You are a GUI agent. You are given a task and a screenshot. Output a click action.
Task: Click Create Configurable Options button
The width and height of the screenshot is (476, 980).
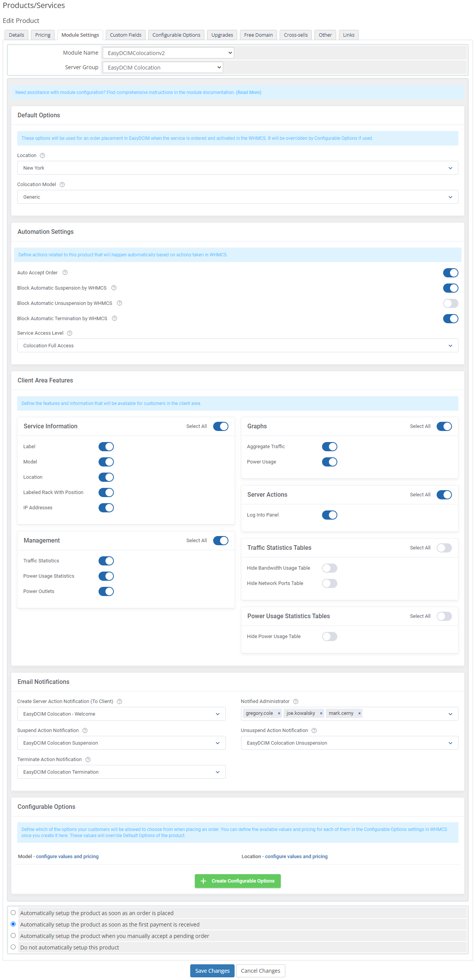238,881
